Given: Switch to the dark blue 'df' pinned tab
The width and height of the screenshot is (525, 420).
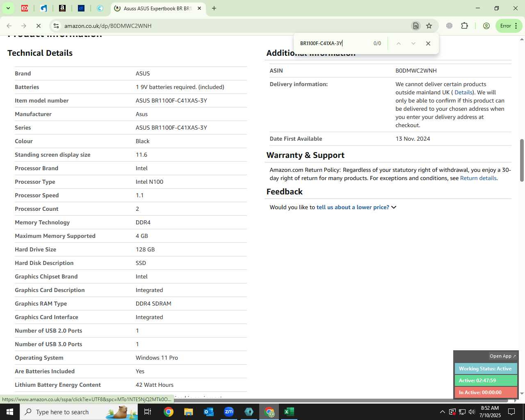Looking at the screenshot, I should tap(81, 8).
